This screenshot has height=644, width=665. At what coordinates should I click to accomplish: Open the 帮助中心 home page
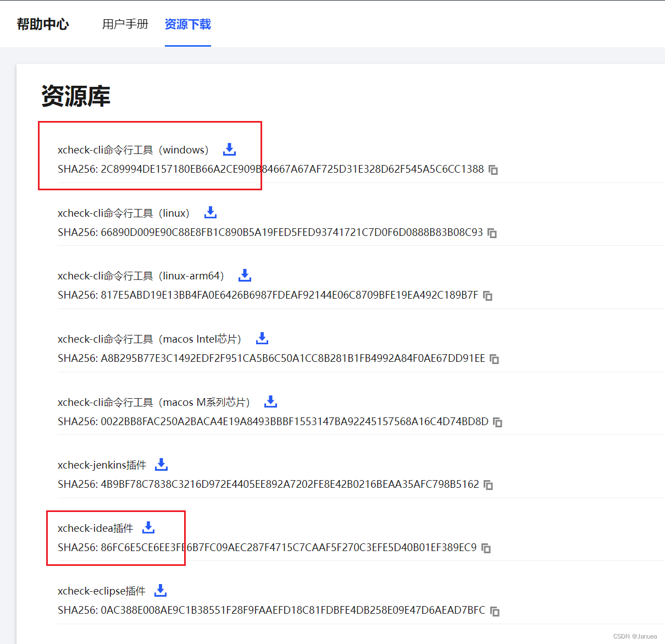point(43,24)
